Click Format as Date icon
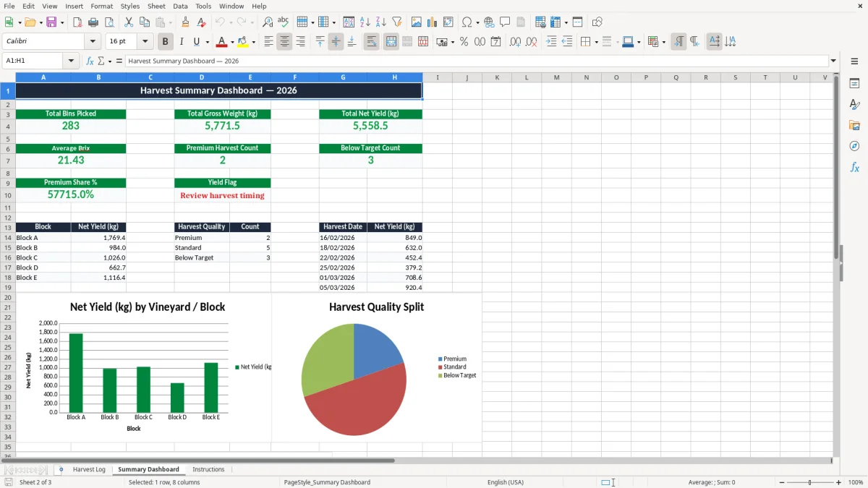 (495, 42)
